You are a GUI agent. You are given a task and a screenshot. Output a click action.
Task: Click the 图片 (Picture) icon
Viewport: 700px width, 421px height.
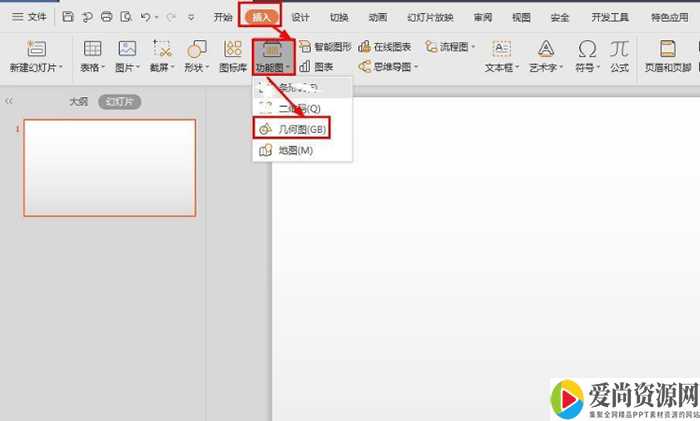(127, 49)
